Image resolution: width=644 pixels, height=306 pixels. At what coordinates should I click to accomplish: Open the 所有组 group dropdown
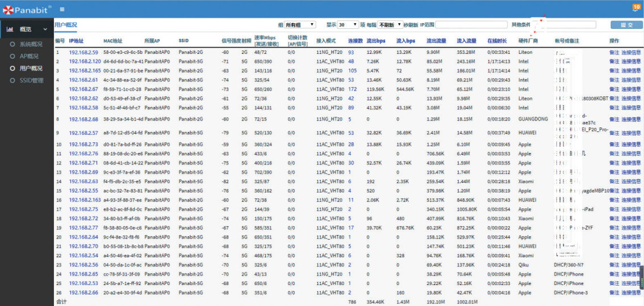[300, 24]
